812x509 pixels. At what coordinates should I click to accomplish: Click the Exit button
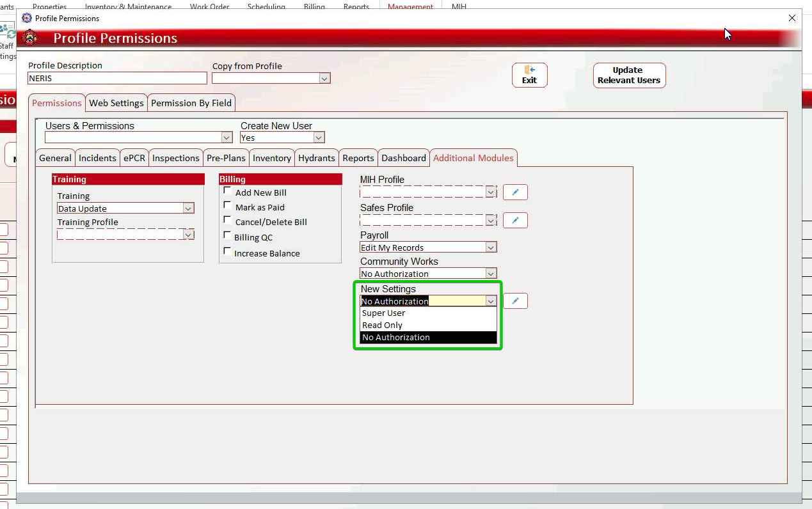(529, 75)
